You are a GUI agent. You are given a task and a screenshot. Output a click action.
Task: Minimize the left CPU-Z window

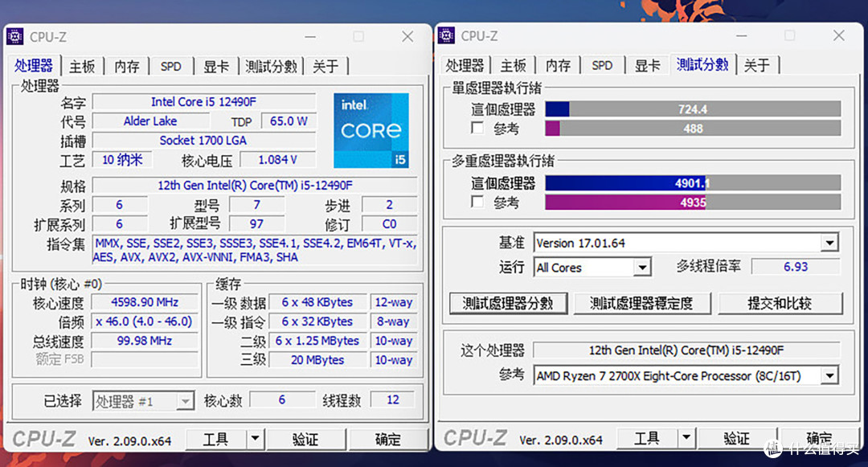coord(310,36)
